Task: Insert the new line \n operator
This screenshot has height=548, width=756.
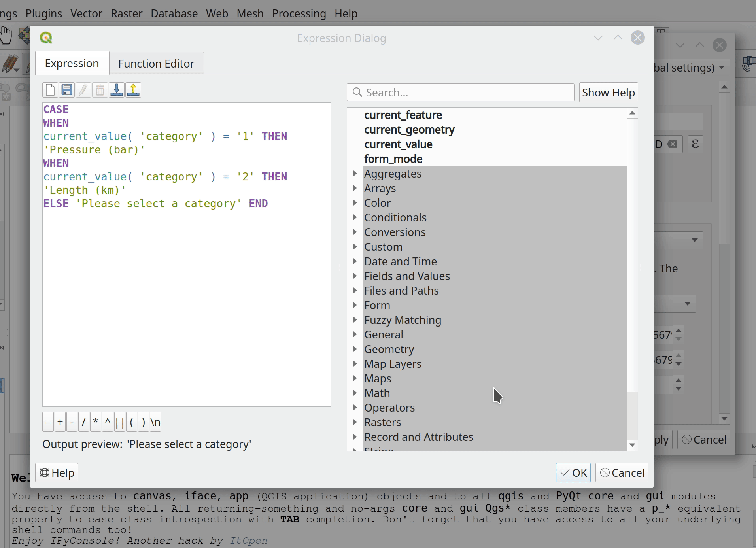Action: [155, 422]
